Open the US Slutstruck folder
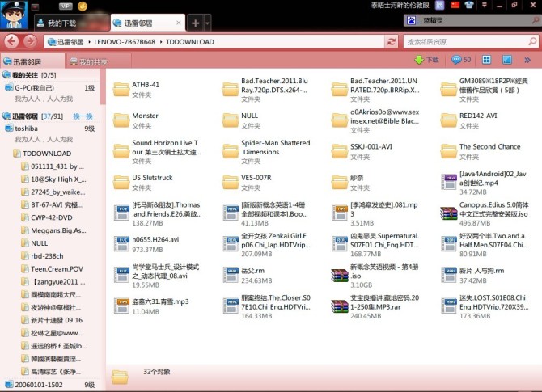 pyautogui.click(x=143, y=183)
